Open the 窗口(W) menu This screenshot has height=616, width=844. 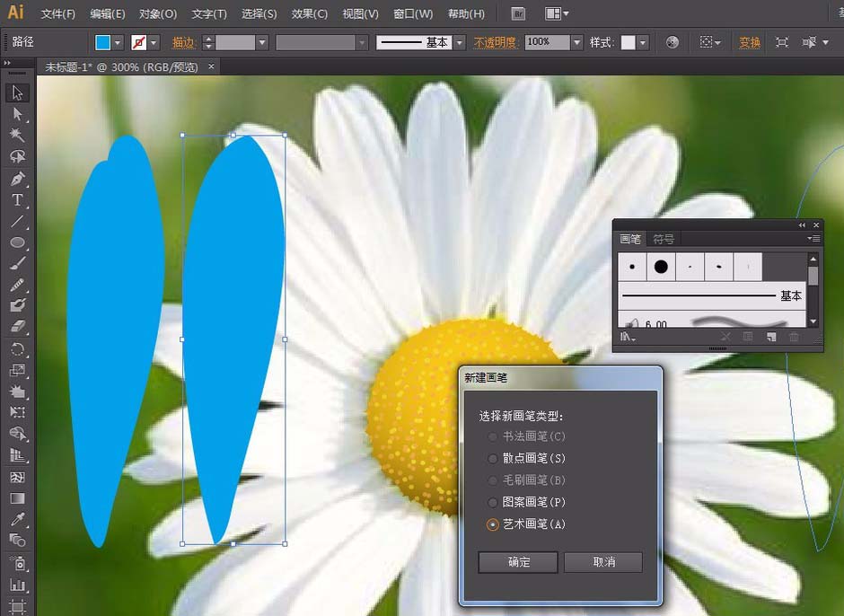point(413,14)
